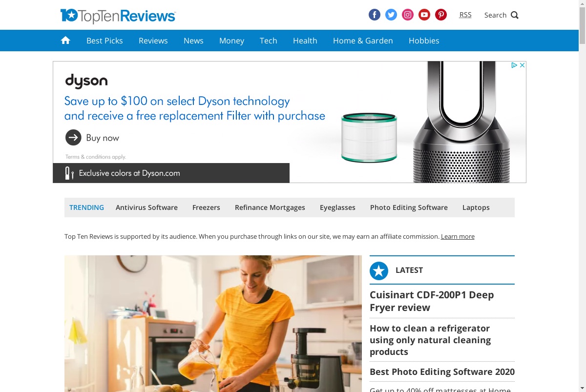Open the Facebook social icon

pyautogui.click(x=375, y=15)
